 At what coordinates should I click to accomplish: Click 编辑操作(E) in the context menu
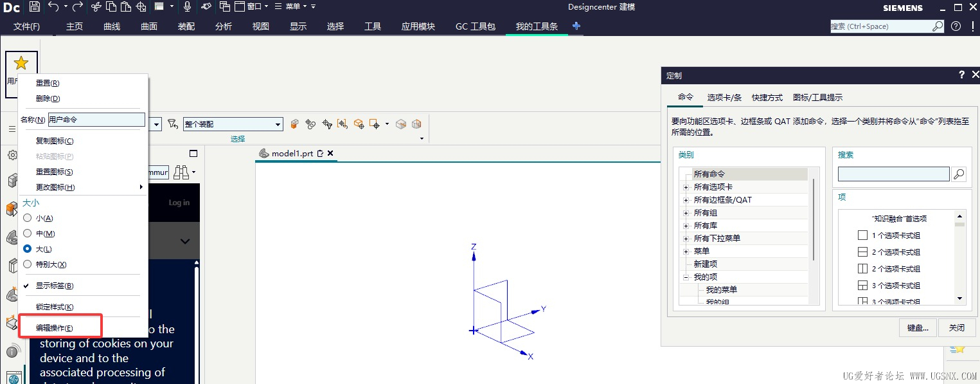coord(55,328)
